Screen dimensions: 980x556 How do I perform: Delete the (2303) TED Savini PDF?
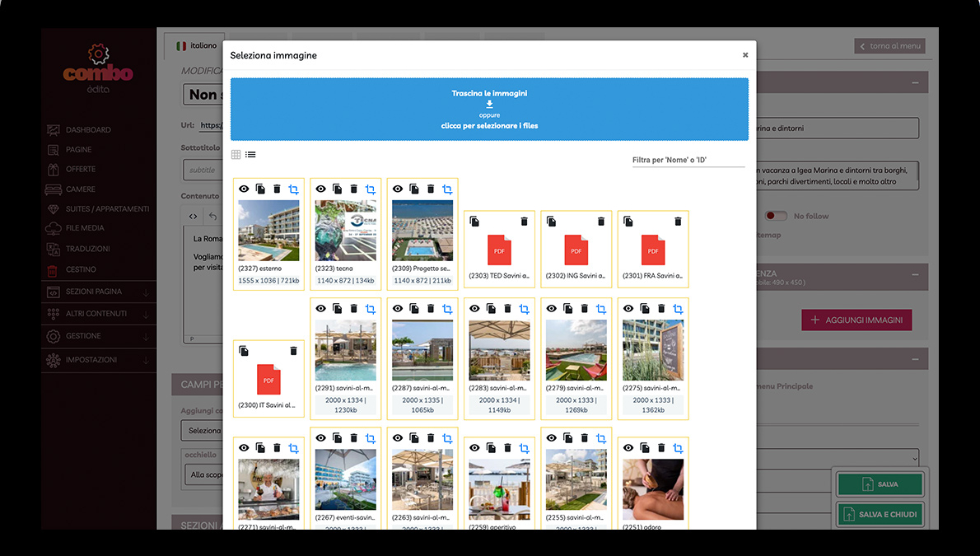(x=525, y=222)
